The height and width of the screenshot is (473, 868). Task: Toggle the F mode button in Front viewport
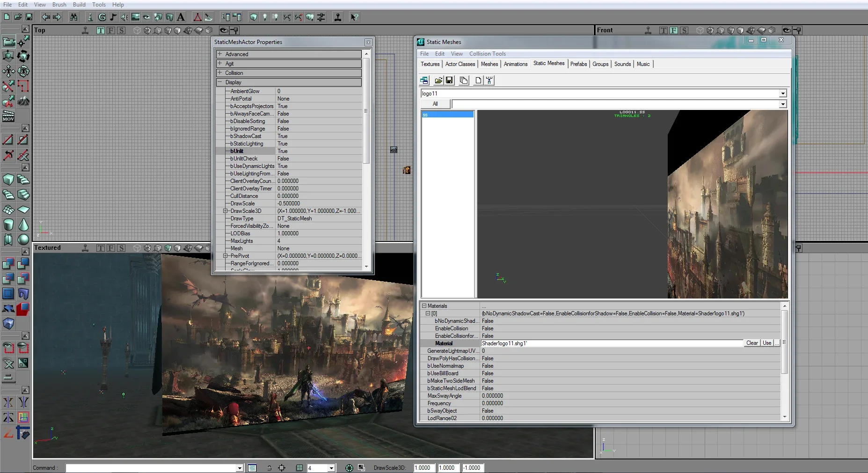[673, 30]
